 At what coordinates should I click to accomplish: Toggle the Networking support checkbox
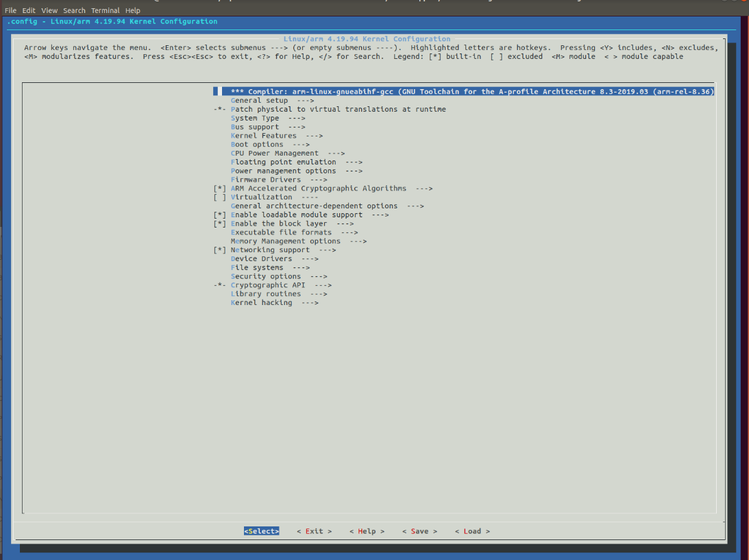tap(220, 250)
